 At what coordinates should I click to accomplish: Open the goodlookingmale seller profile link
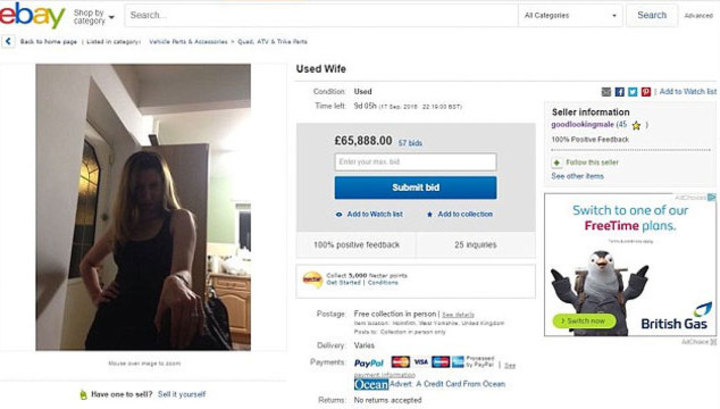tap(582, 124)
